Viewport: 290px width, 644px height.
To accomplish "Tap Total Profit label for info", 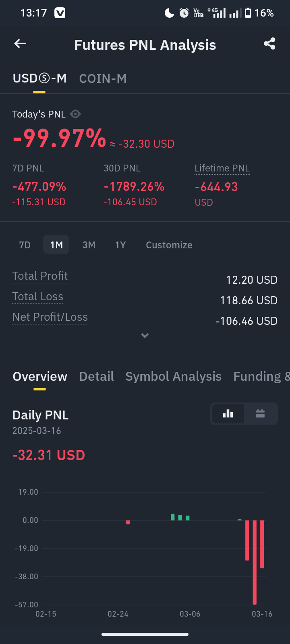I will click(40, 276).
